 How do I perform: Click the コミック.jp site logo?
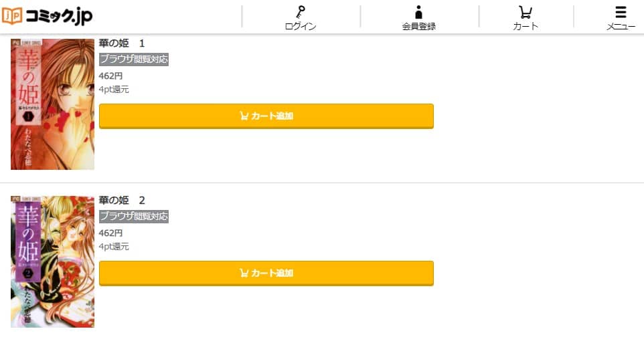47,16
